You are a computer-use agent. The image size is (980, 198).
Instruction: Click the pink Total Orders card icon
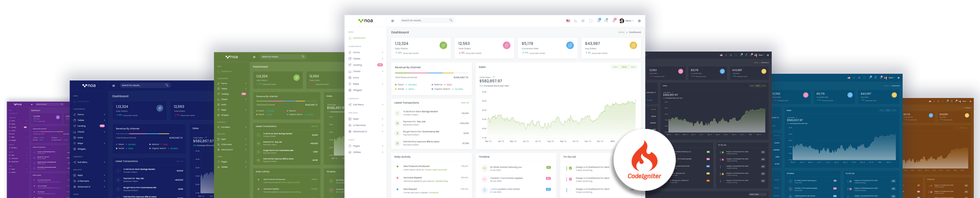pos(507,45)
